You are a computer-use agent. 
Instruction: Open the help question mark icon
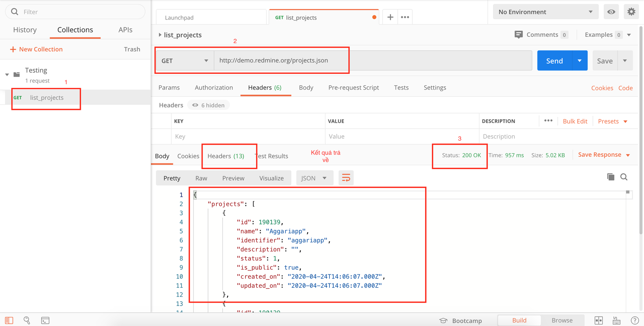[635, 321]
